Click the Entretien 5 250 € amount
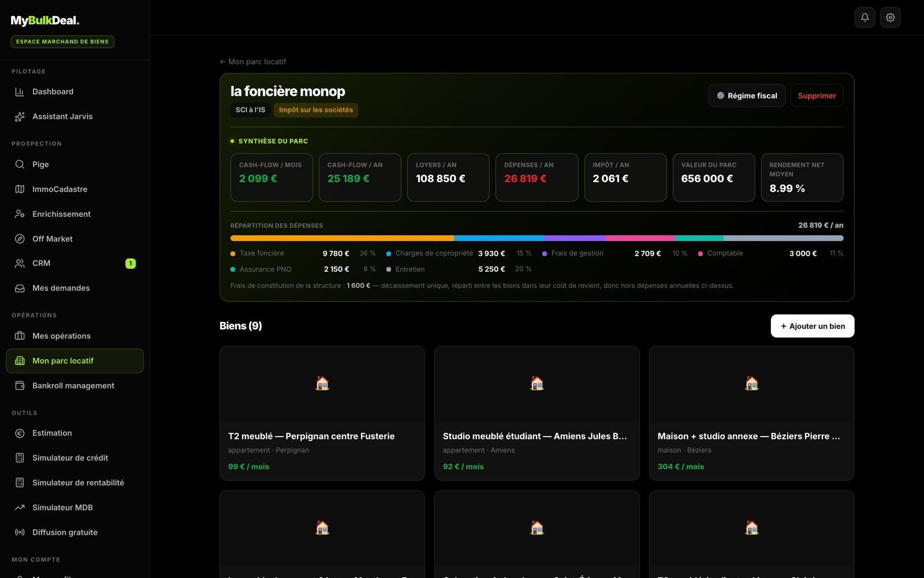 pos(491,269)
